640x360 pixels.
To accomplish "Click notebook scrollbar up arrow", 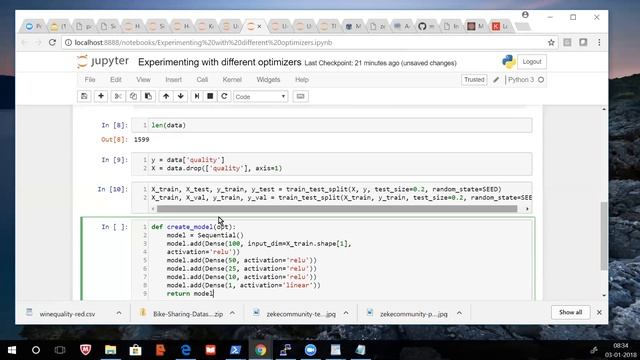I will coord(604,109).
